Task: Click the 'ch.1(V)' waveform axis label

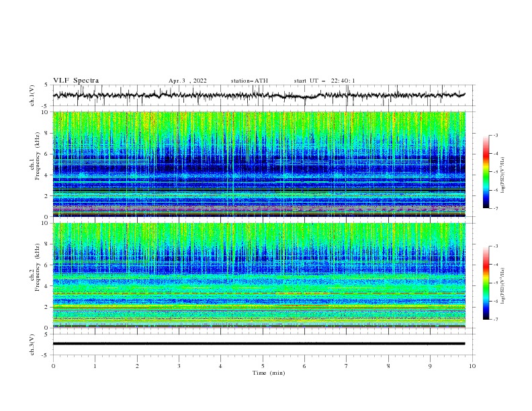Action: (x=32, y=95)
